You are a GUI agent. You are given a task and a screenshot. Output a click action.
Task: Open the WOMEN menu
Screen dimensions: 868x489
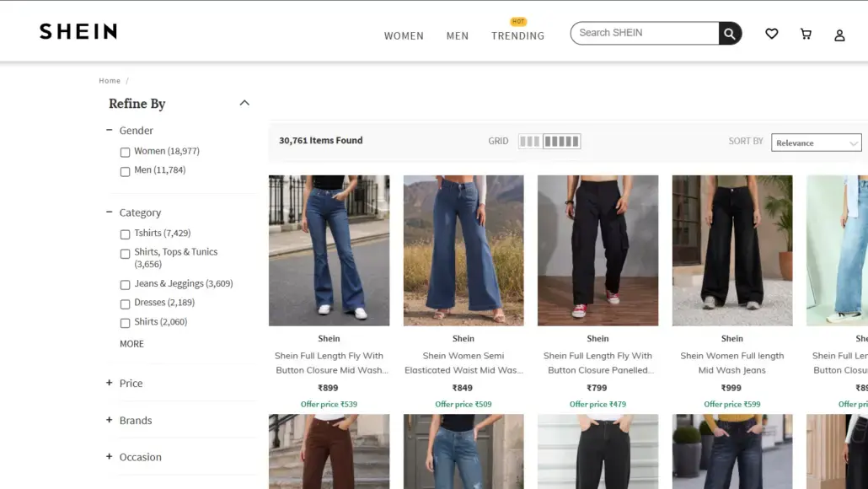(404, 36)
